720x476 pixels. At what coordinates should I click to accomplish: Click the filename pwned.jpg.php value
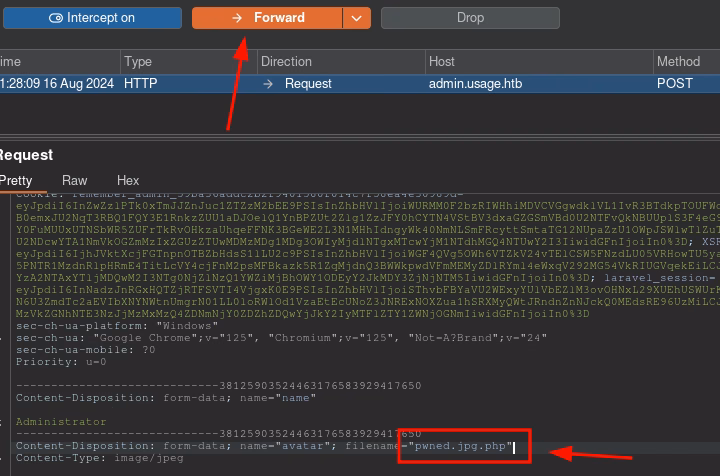pyautogui.click(x=461, y=446)
